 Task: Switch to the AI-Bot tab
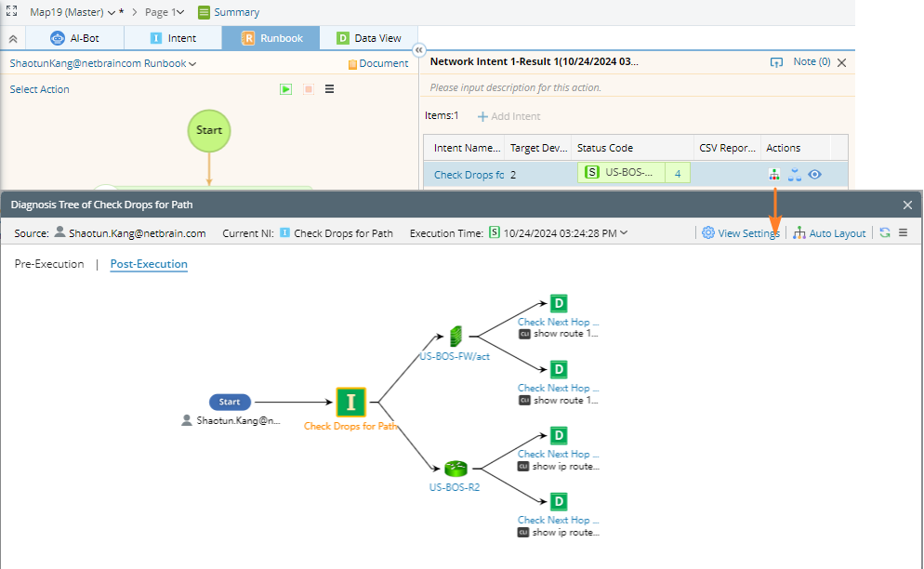point(75,38)
